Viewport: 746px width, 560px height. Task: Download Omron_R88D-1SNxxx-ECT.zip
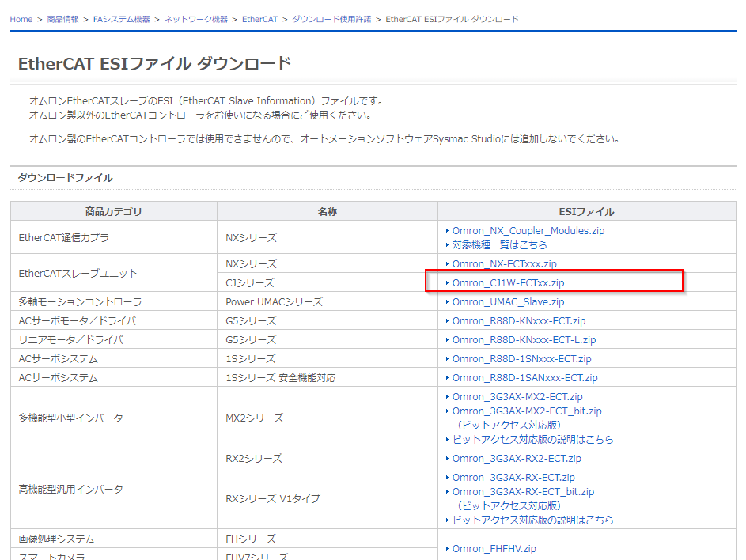pyautogui.click(x=522, y=359)
